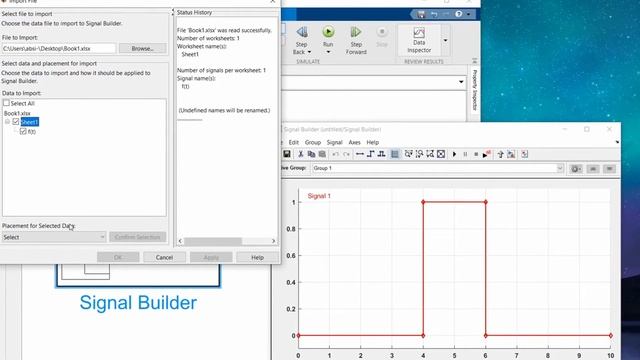Open the Data Inspector

[x=419, y=40]
